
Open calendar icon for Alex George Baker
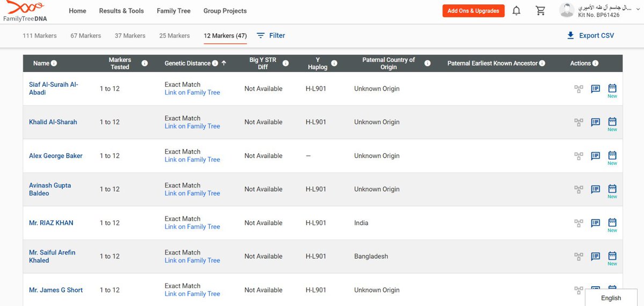point(612,155)
